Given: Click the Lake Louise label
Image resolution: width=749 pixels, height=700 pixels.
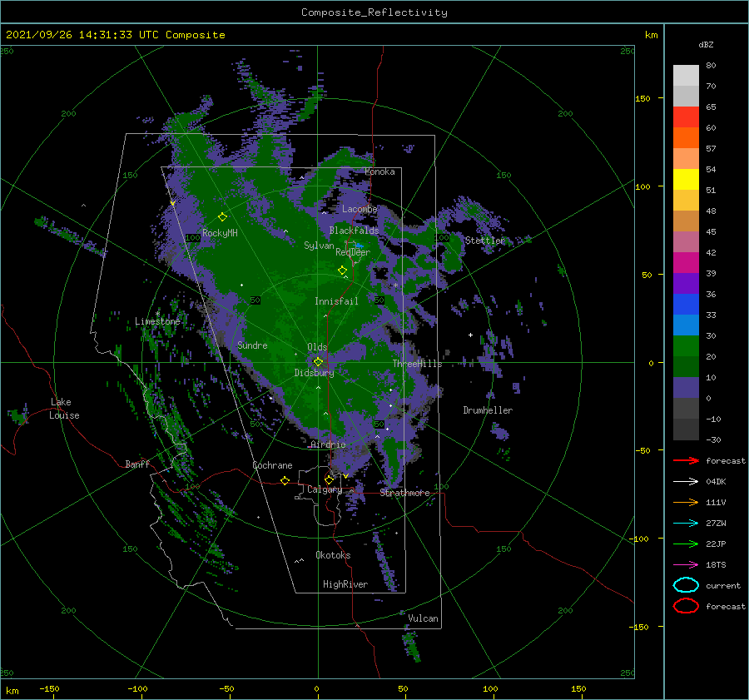Looking at the screenshot, I should (64, 409).
